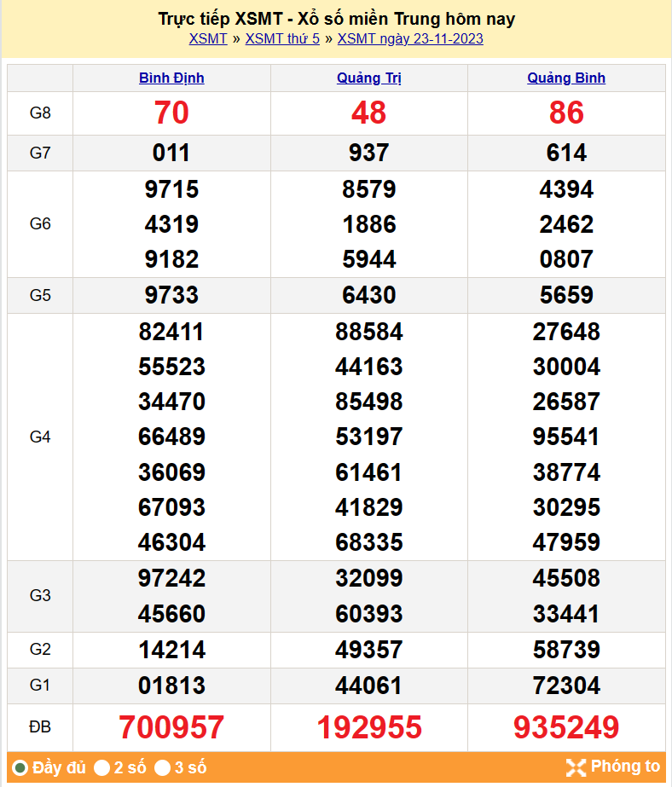Open XSMT ngày 23-11-2023 link
This screenshot has width=672, height=787.
pos(410,38)
